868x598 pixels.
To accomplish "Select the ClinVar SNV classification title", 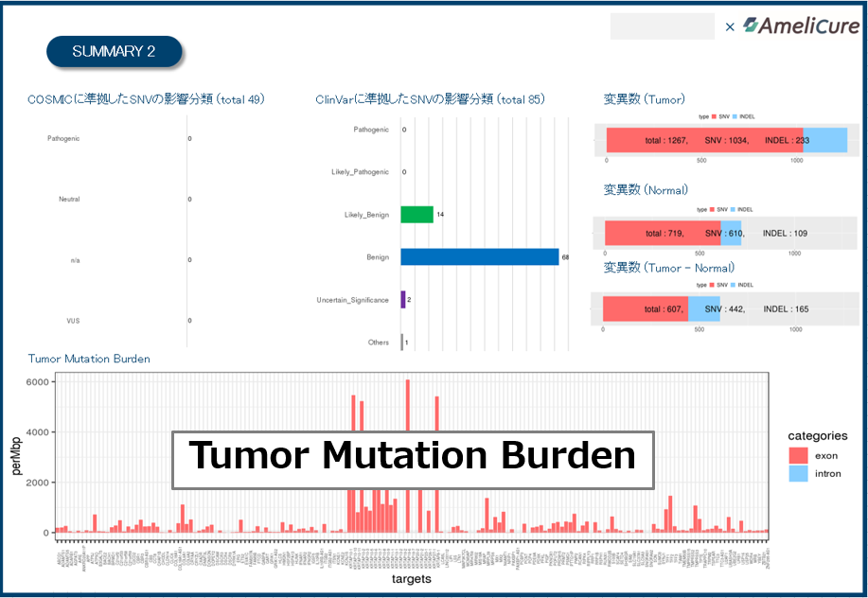I will click(430, 99).
